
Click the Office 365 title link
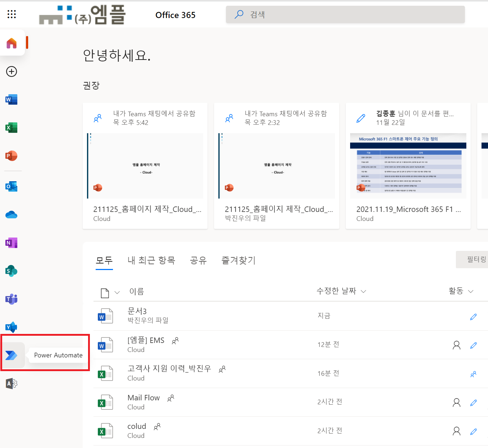(175, 15)
